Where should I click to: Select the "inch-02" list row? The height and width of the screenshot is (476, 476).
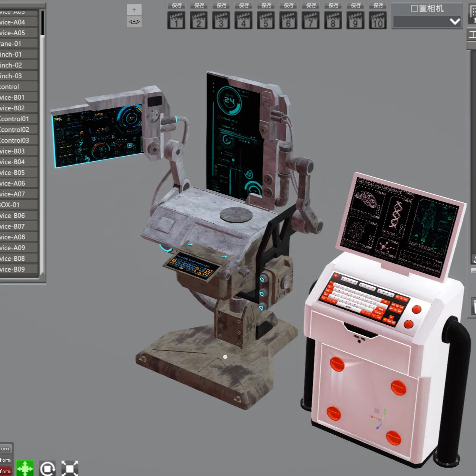(x=19, y=65)
